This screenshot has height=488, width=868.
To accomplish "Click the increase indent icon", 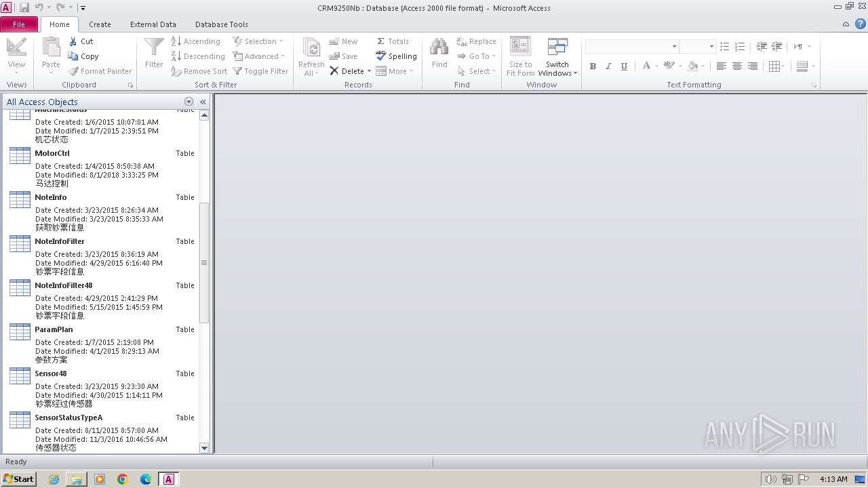I will coord(777,47).
